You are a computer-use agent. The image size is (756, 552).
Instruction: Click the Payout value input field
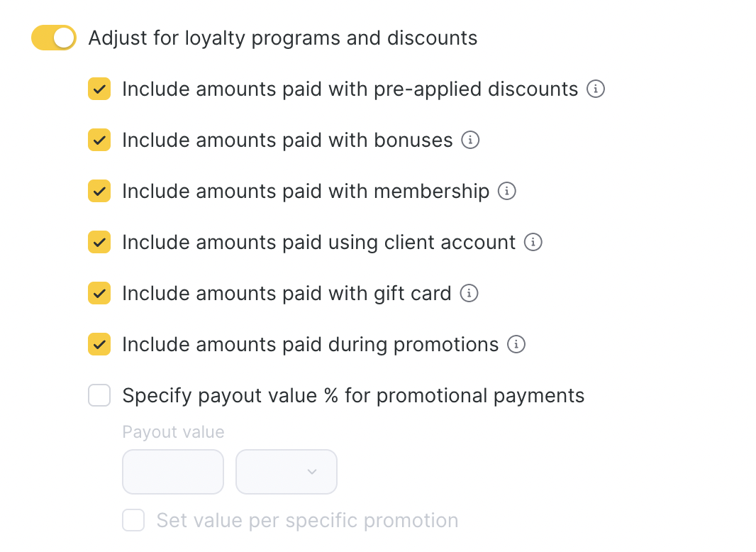(x=173, y=472)
